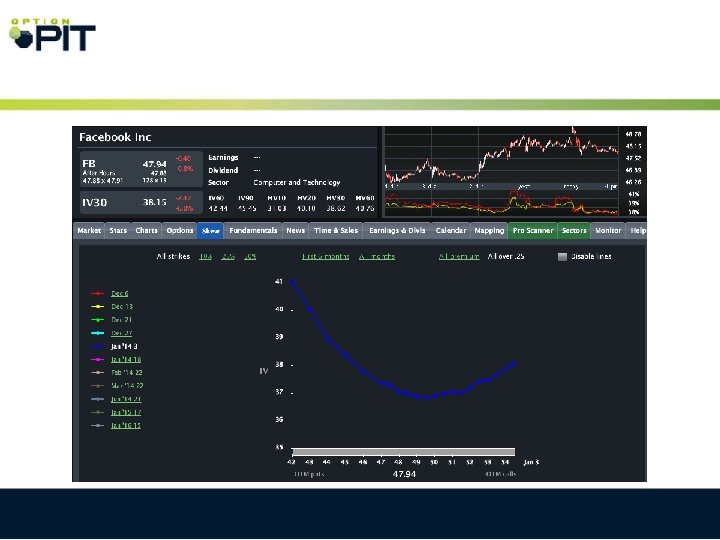Viewport: 720px width, 540px height.
Task: Click the All strikes filter
Action: [x=173, y=256]
